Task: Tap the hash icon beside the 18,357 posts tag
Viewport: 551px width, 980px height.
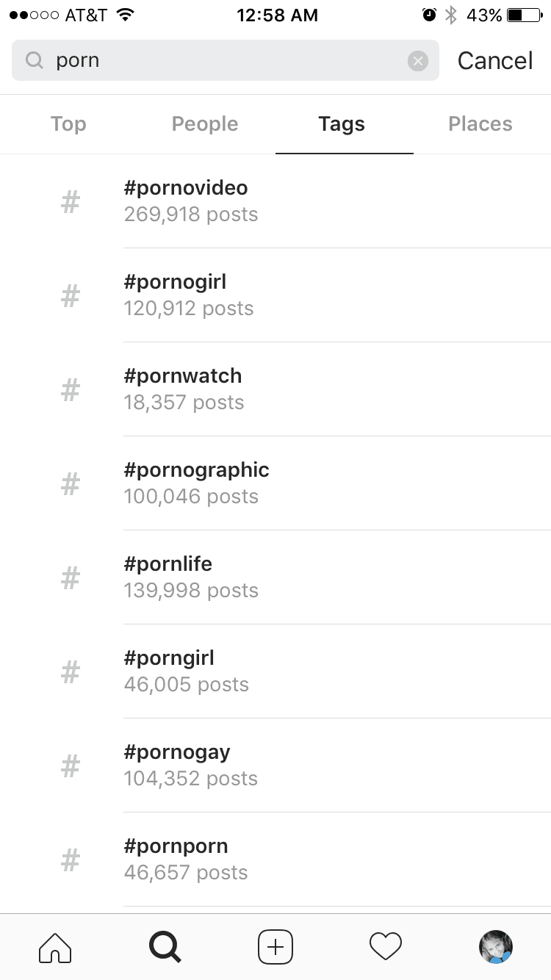Action: tap(70, 389)
